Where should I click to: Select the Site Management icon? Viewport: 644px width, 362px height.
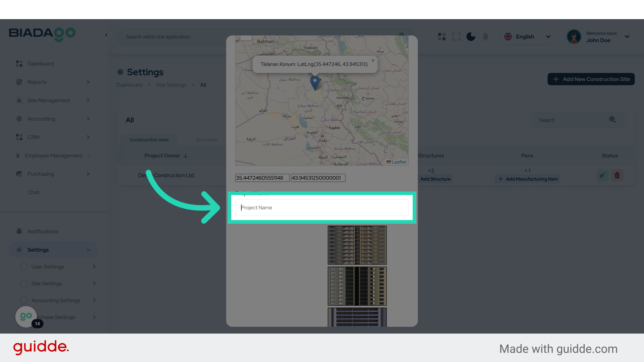point(18,100)
